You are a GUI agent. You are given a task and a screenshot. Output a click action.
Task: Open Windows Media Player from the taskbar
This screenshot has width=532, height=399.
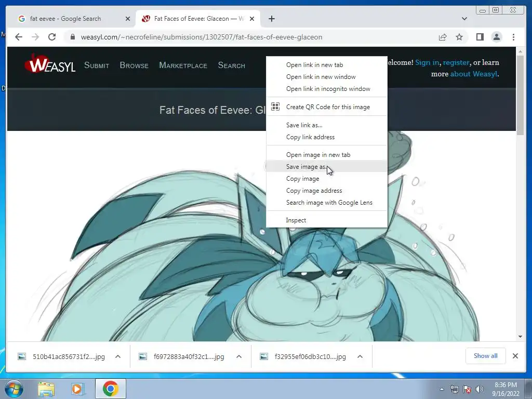point(77,389)
